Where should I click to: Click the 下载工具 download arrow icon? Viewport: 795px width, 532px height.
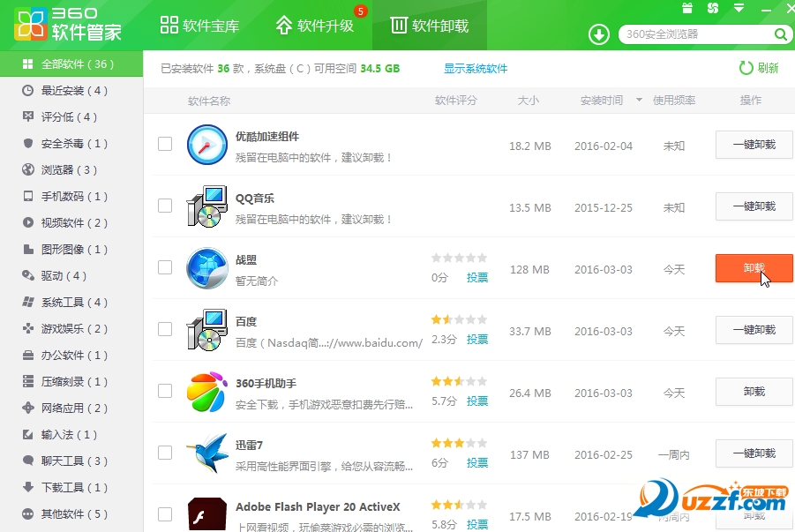pyautogui.click(x=28, y=487)
